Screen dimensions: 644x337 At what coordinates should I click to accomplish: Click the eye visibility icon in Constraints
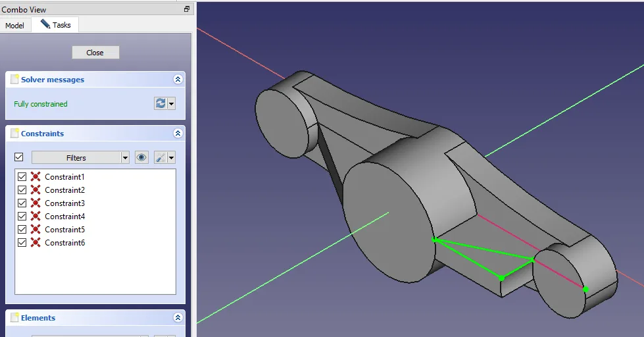tap(141, 157)
